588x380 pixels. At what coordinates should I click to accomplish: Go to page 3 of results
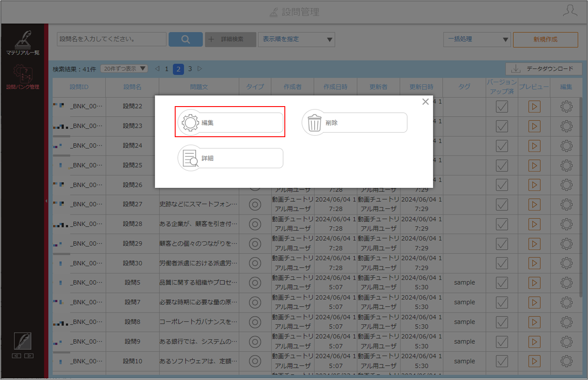(190, 69)
